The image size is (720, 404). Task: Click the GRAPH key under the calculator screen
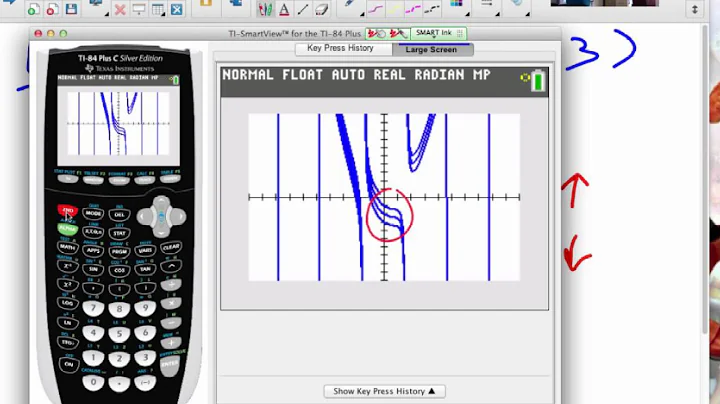click(170, 179)
